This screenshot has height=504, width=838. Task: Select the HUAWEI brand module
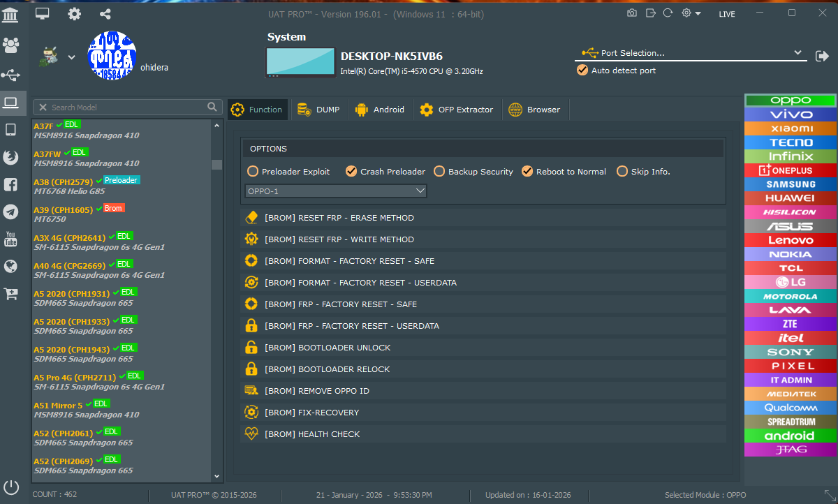(791, 198)
